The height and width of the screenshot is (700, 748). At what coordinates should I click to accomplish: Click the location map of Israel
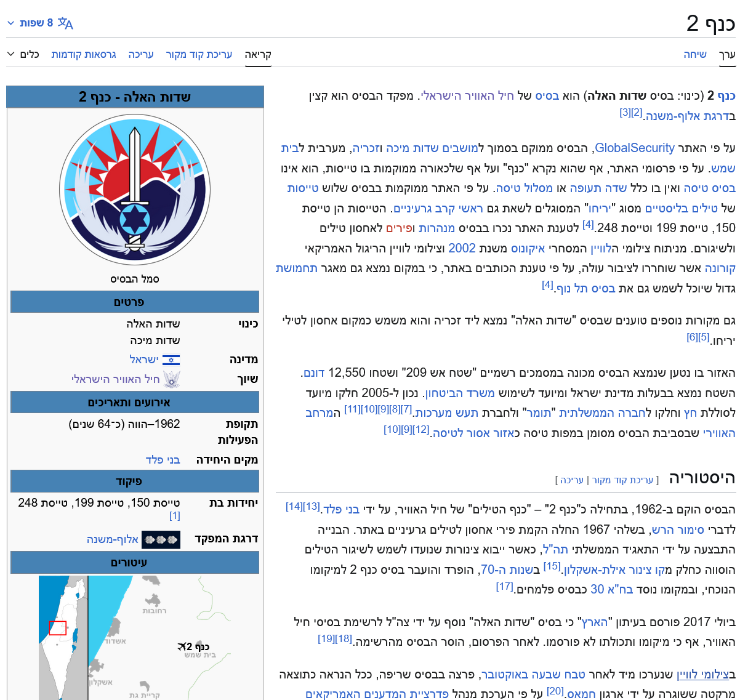[x=63, y=638]
